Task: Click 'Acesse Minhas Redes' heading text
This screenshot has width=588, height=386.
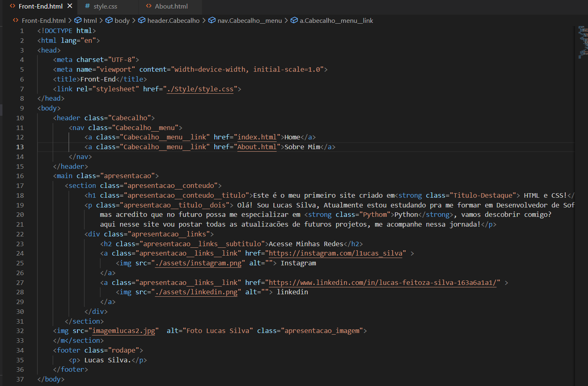Action: (306, 244)
